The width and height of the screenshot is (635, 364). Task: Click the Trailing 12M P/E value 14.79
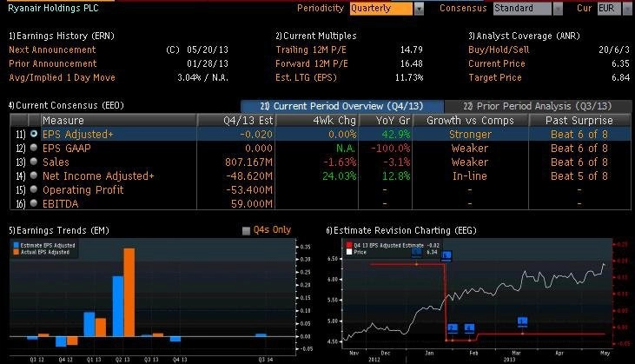(x=412, y=50)
